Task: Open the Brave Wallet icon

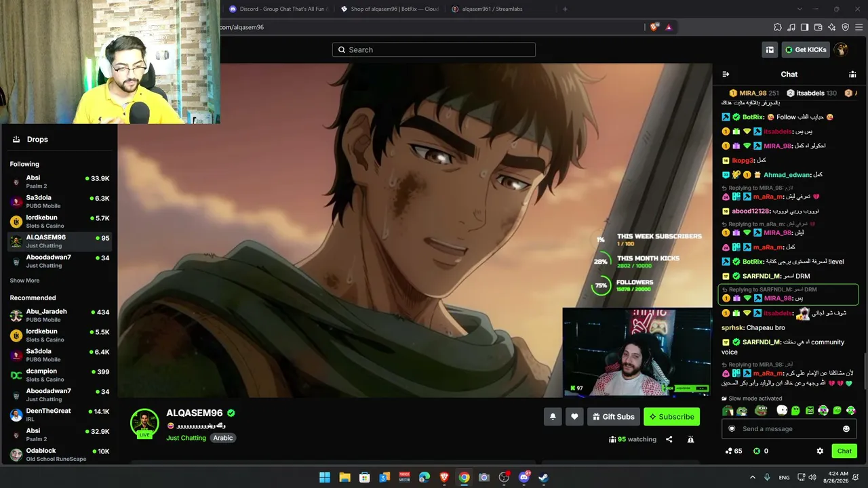Action: [818, 27]
